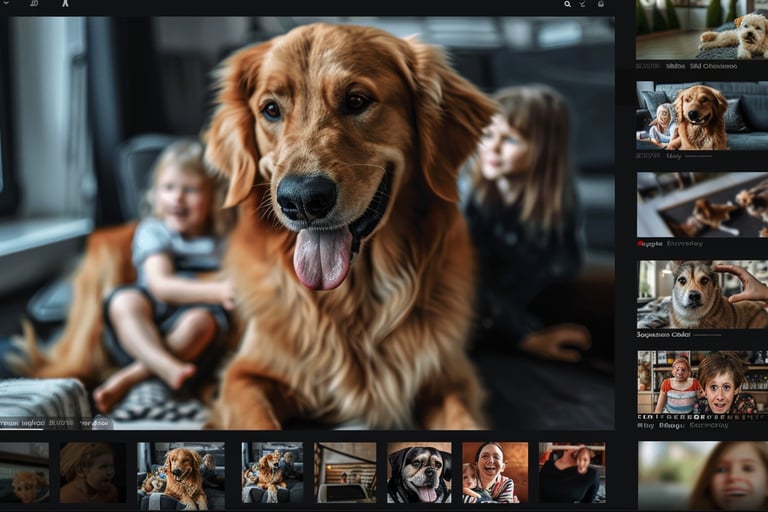Image resolution: width=768 pixels, height=512 pixels.
Task: Select filmstrip thumbnail of retriever sitting with kids
Action: coord(181,476)
